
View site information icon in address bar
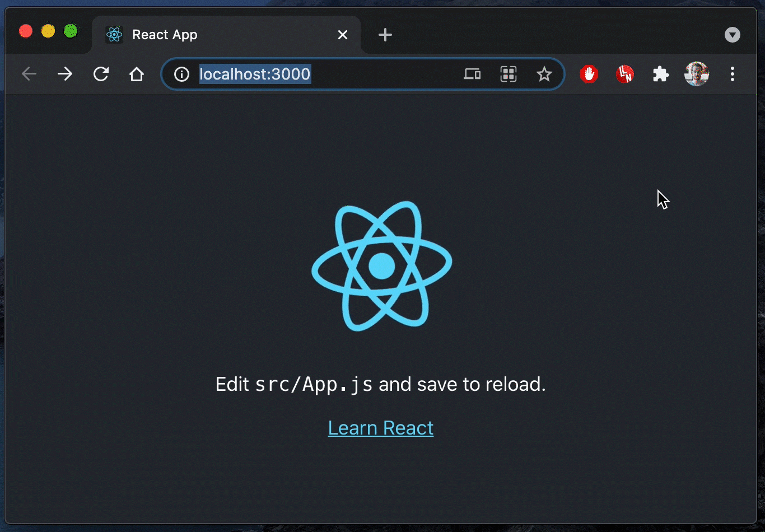(181, 74)
